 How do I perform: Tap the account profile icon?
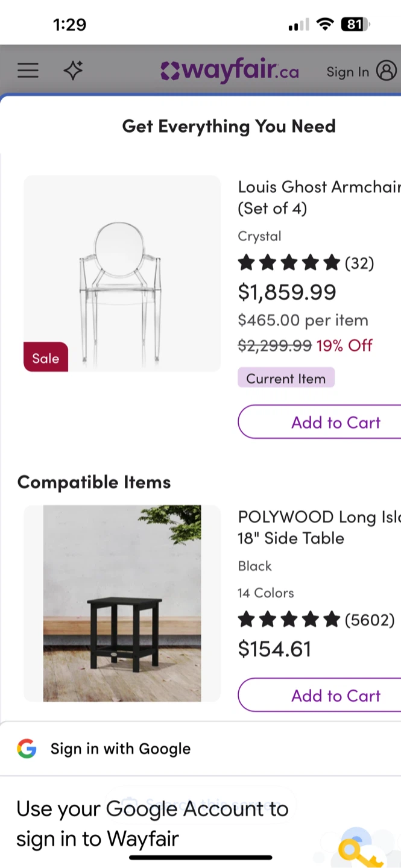pyautogui.click(x=387, y=71)
